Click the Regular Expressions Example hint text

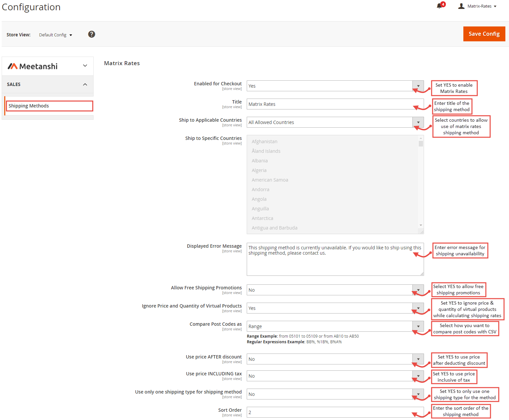(294, 342)
